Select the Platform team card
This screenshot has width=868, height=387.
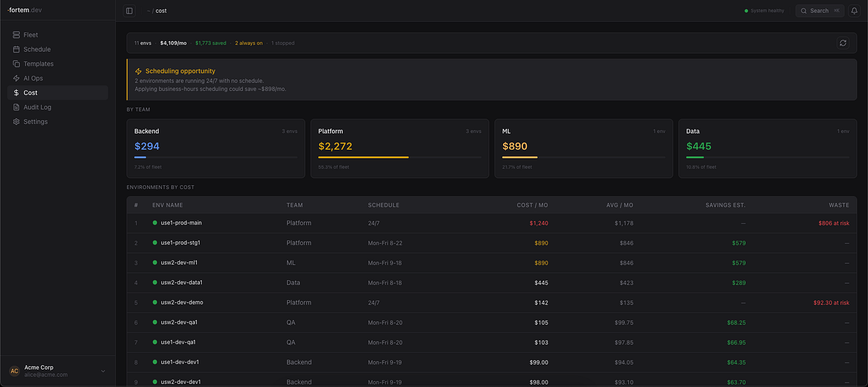click(x=399, y=148)
